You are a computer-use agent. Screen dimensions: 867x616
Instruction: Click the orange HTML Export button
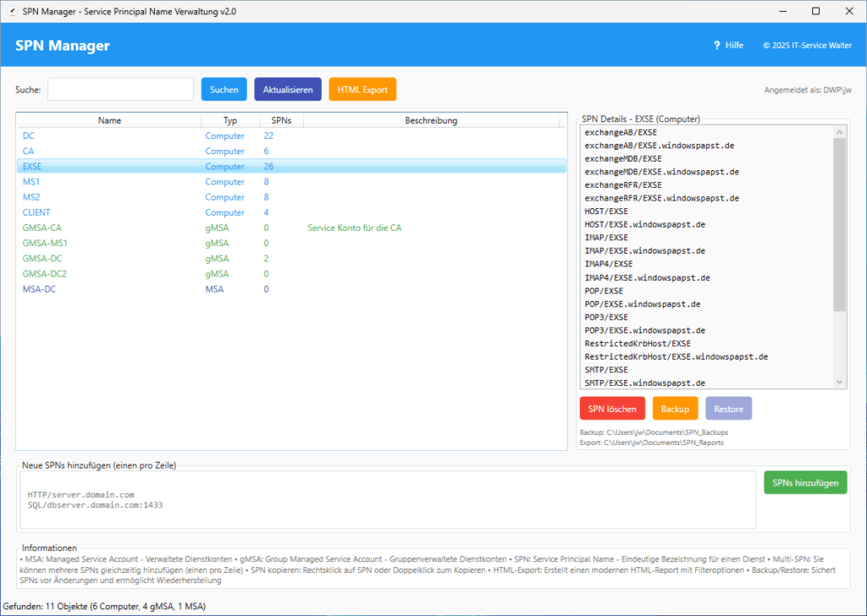[362, 89]
